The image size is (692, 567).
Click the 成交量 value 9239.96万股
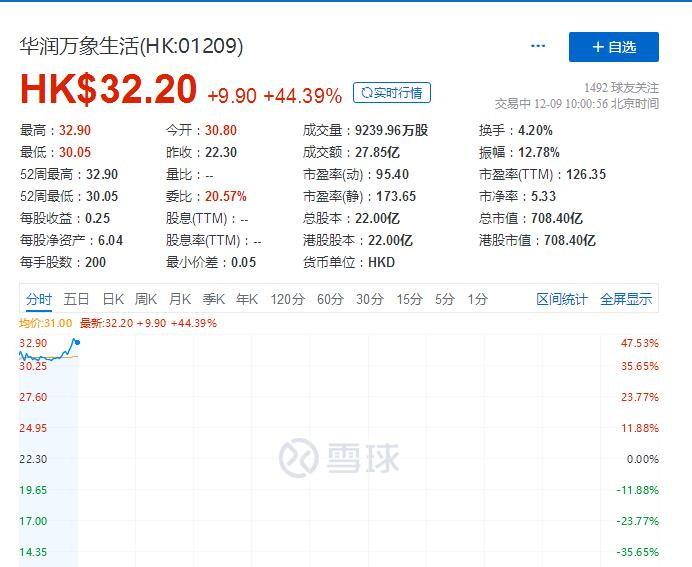[391, 130]
